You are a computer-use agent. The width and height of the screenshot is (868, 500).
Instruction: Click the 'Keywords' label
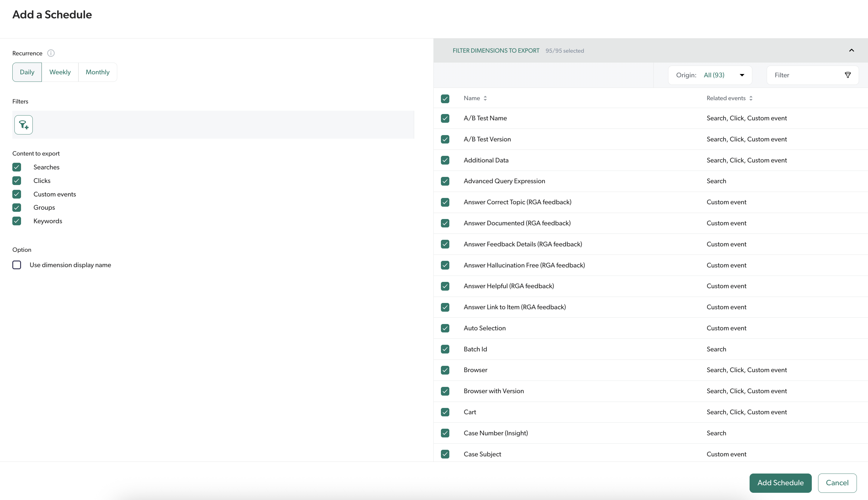48,221
